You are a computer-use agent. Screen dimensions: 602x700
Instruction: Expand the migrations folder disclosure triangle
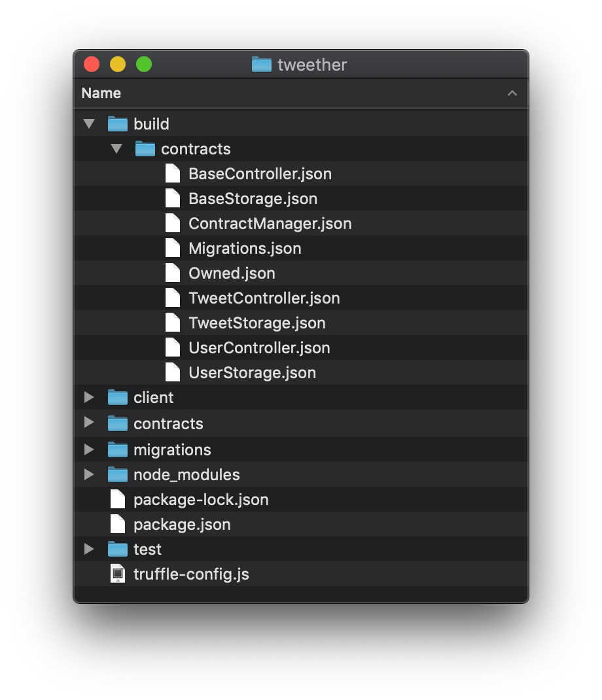(x=90, y=449)
